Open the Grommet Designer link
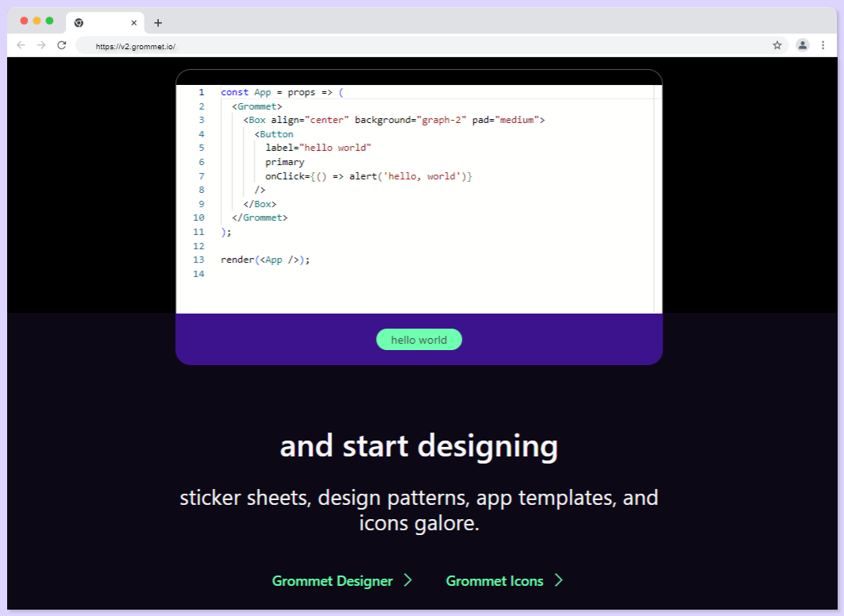Image resolution: width=844 pixels, height=616 pixels. [332, 581]
